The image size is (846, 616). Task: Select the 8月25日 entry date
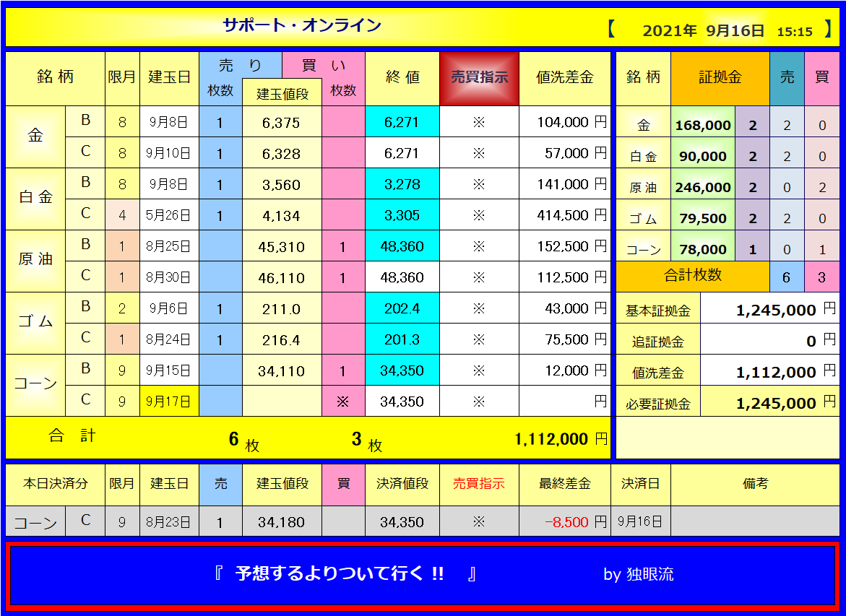[169, 246]
